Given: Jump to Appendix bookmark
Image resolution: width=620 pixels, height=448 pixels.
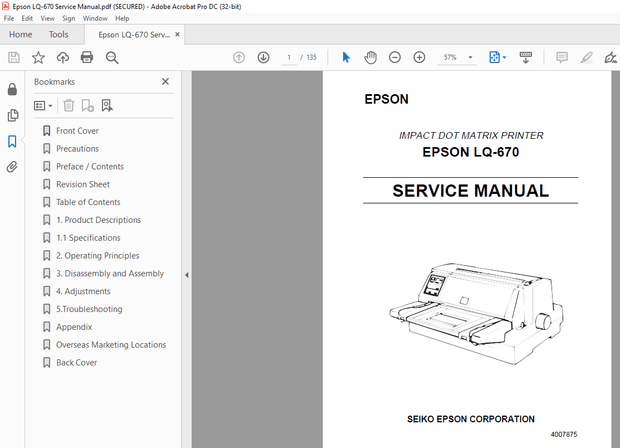Looking at the screenshot, I should pyautogui.click(x=74, y=327).
